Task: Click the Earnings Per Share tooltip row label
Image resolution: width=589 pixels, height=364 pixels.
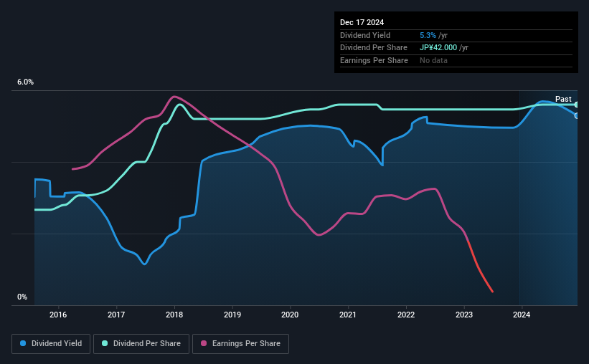Action: [374, 60]
